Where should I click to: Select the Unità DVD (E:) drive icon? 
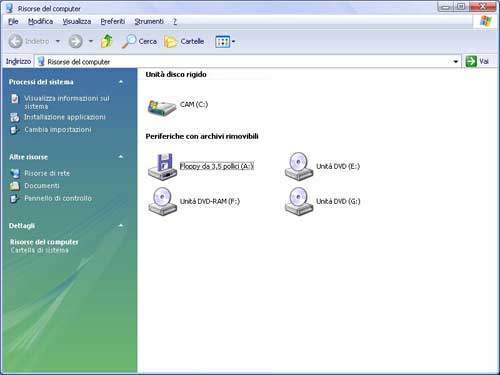pos(299,166)
